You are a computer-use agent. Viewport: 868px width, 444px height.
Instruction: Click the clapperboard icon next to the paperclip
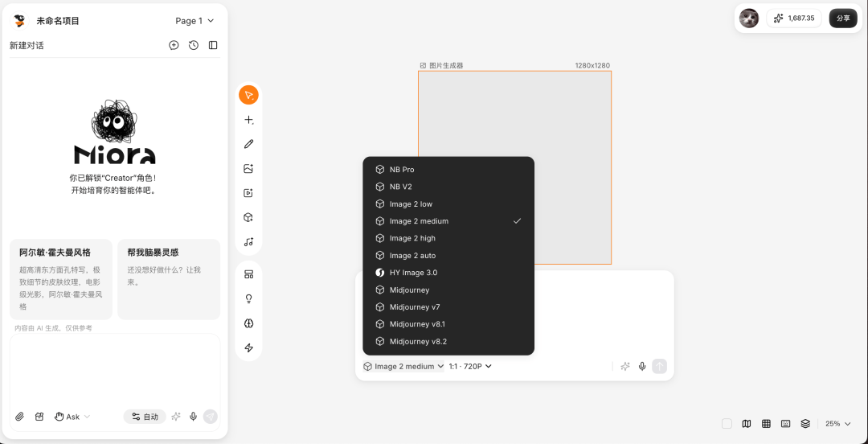click(39, 417)
